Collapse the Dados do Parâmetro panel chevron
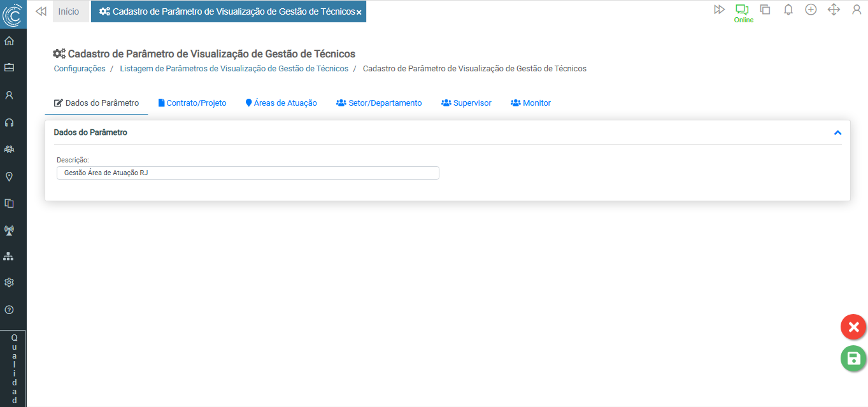The image size is (868, 407). pos(837,132)
